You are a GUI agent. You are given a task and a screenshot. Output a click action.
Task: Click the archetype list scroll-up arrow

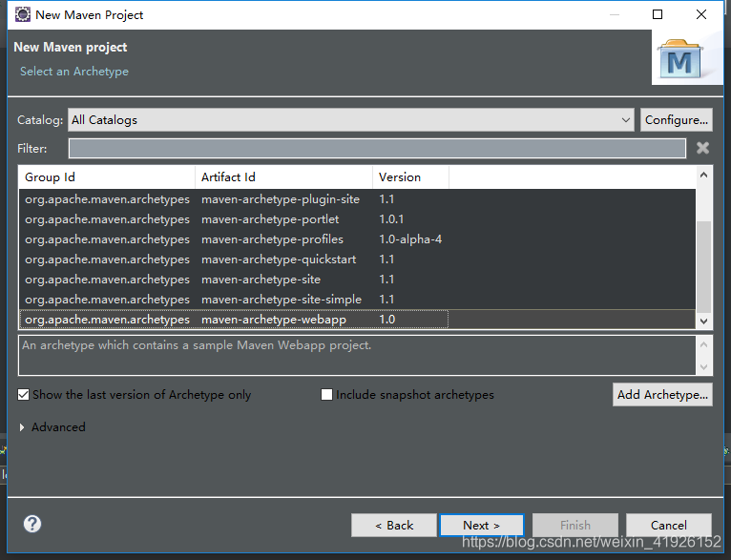click(704, 176)
